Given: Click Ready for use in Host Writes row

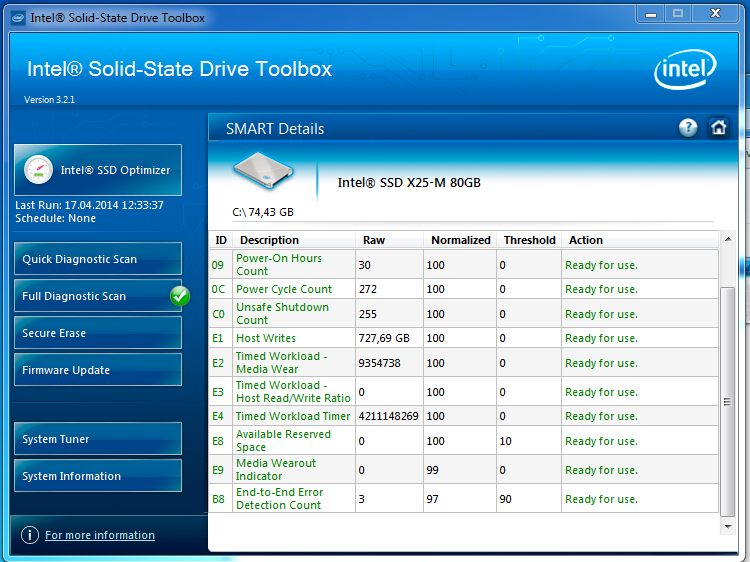Looking at the screenshot, I should pos(601,338).
